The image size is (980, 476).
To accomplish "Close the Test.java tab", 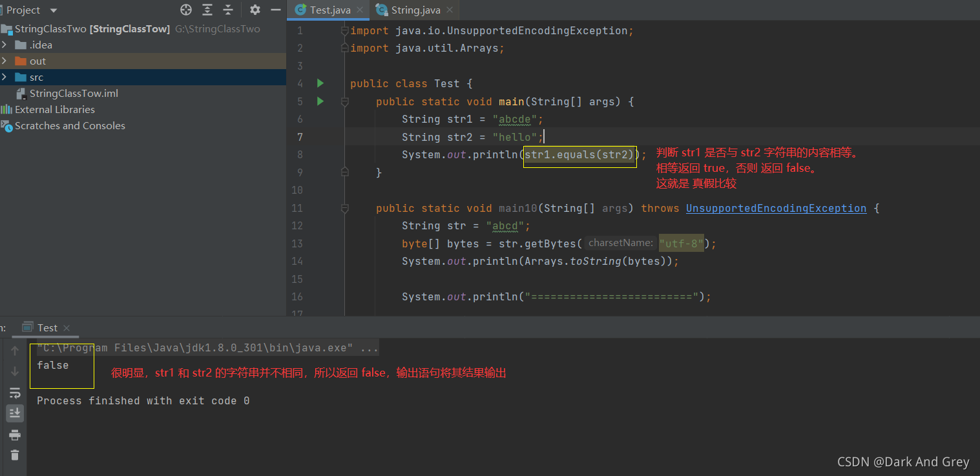I will [x=360, y=10].
